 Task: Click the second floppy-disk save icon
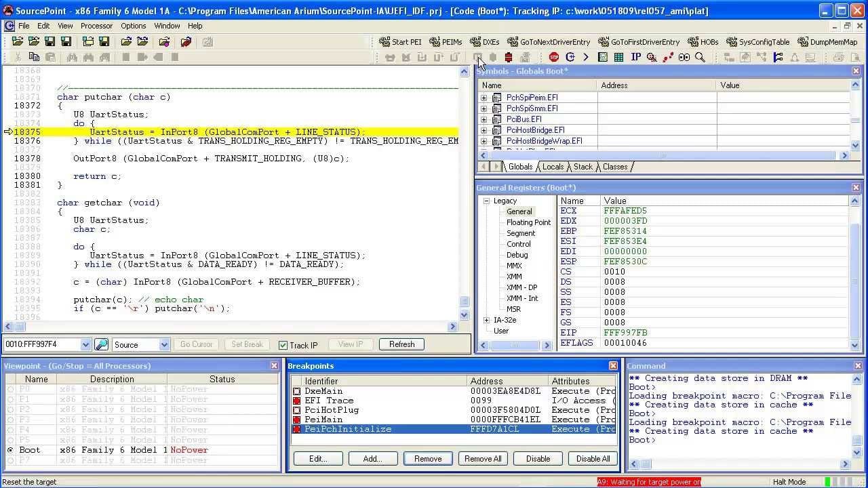point(66,42)
